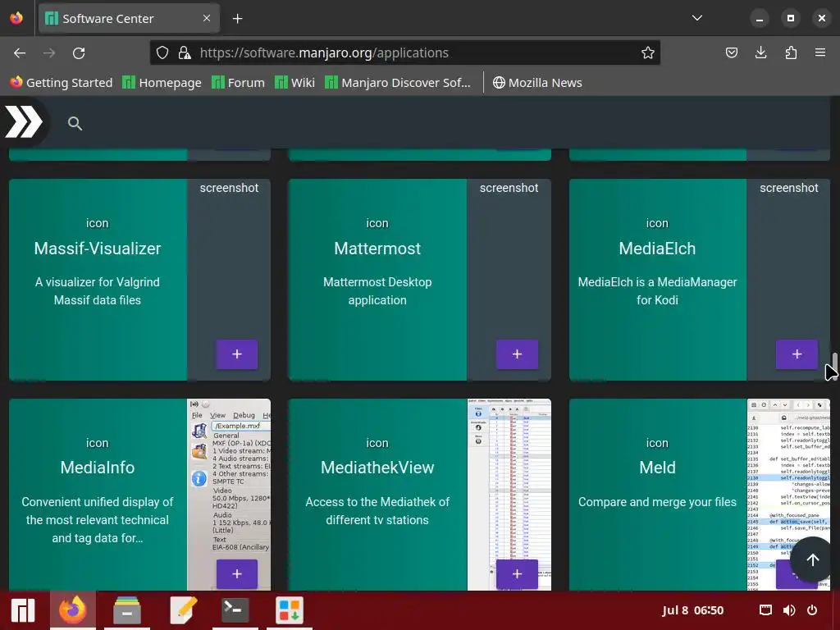Open the Mattermost app title
The height and width of the screenshot is (630, 840).
377,249
